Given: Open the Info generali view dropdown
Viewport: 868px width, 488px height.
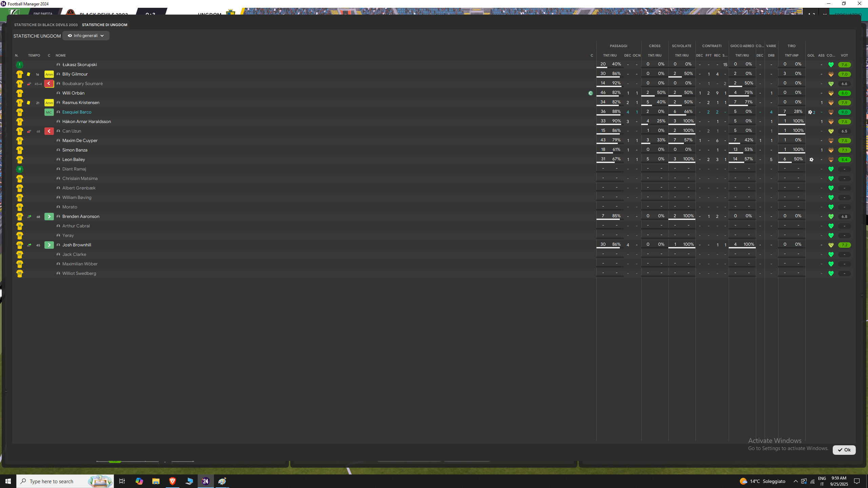Looking at the screenshot, I should (85, 36).
